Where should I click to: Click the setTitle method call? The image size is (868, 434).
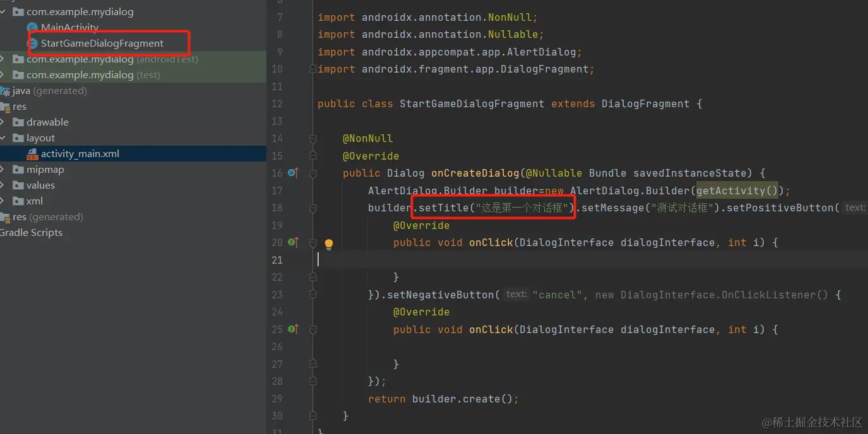pyautogui.click(x=444, y=208)
